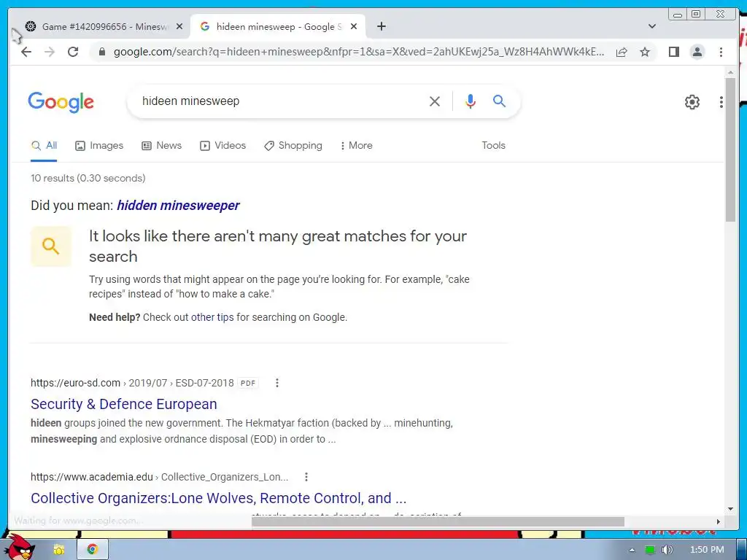Click the '10 results (0.30 seconds)' text
The width and height of the screenshot is (747, 560).
(x=88, y=178)
